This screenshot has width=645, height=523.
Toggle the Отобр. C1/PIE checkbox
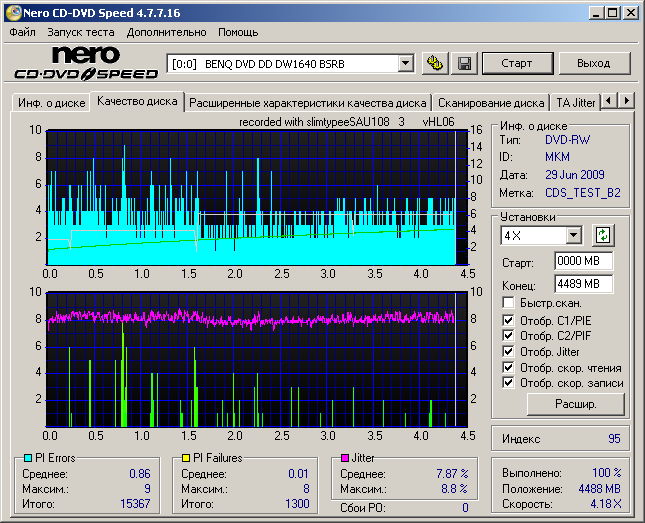509,319
